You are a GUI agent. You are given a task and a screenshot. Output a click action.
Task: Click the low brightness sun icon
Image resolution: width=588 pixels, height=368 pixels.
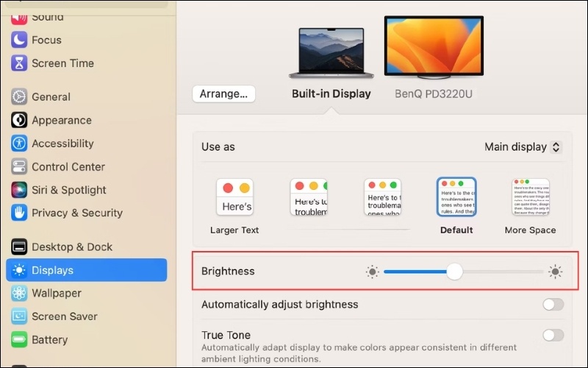click(x=373, y=272)
